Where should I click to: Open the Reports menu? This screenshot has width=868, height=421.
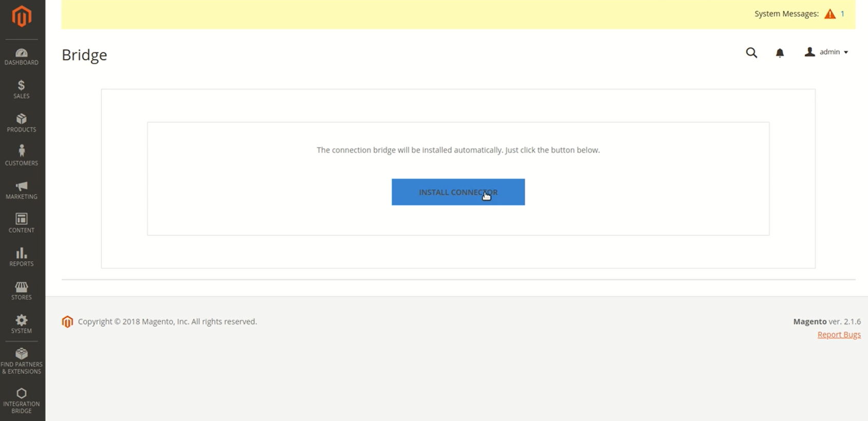(x=22, y=257)
